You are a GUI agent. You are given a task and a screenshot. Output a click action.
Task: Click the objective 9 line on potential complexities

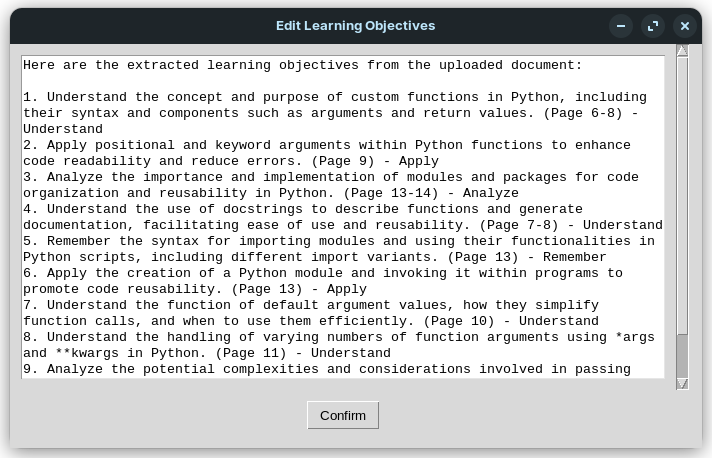pos(327,369)
